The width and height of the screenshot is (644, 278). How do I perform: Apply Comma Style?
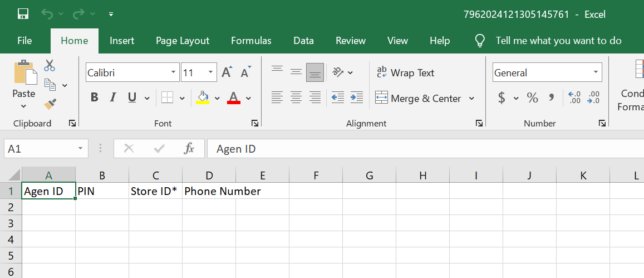[x=551, y=97]
